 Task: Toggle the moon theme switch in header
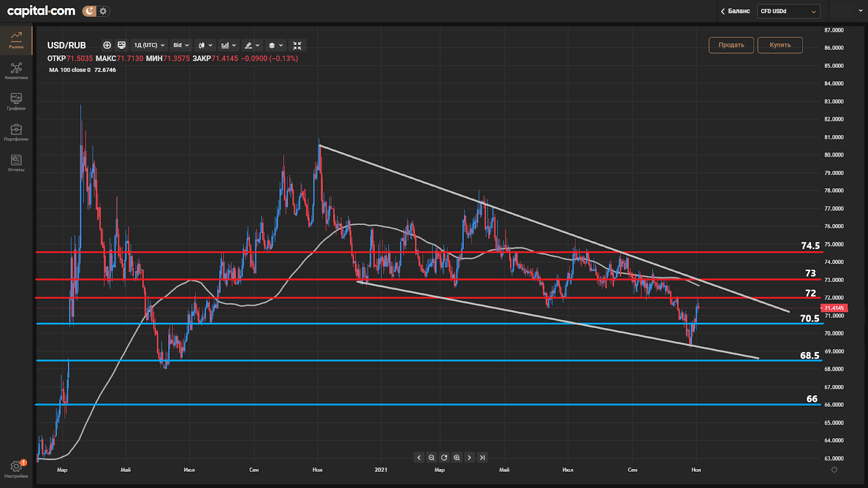pos(88,10)
